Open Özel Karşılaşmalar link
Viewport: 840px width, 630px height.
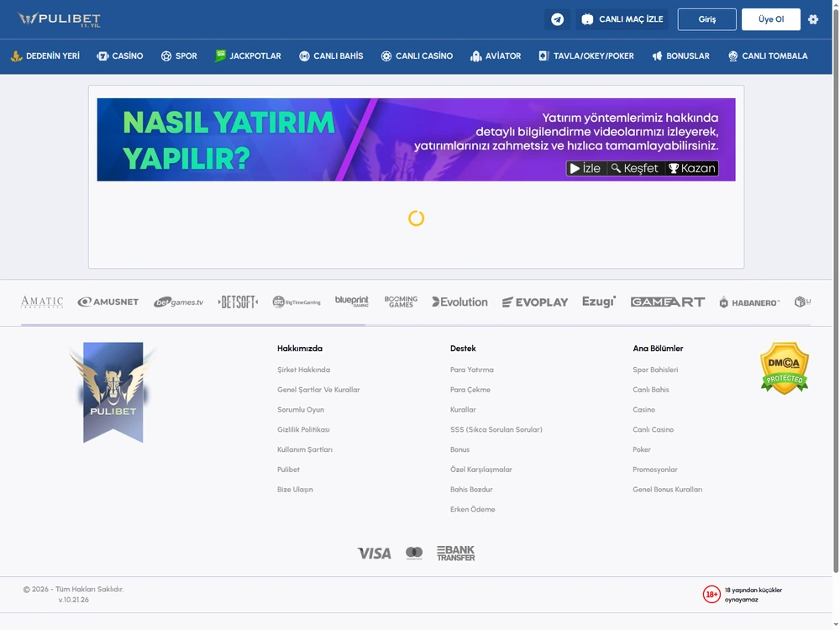click(x=481, y=470)
